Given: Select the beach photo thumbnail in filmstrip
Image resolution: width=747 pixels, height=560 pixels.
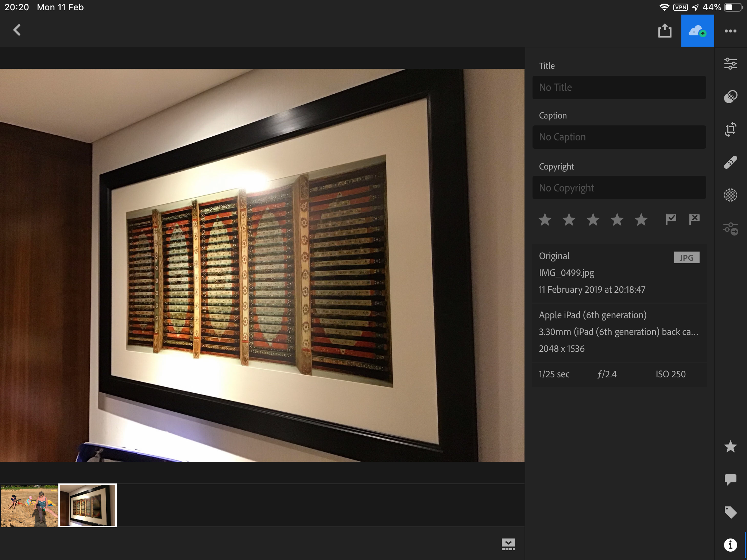Looking at the screenshot, I should [x=29, y=506].
